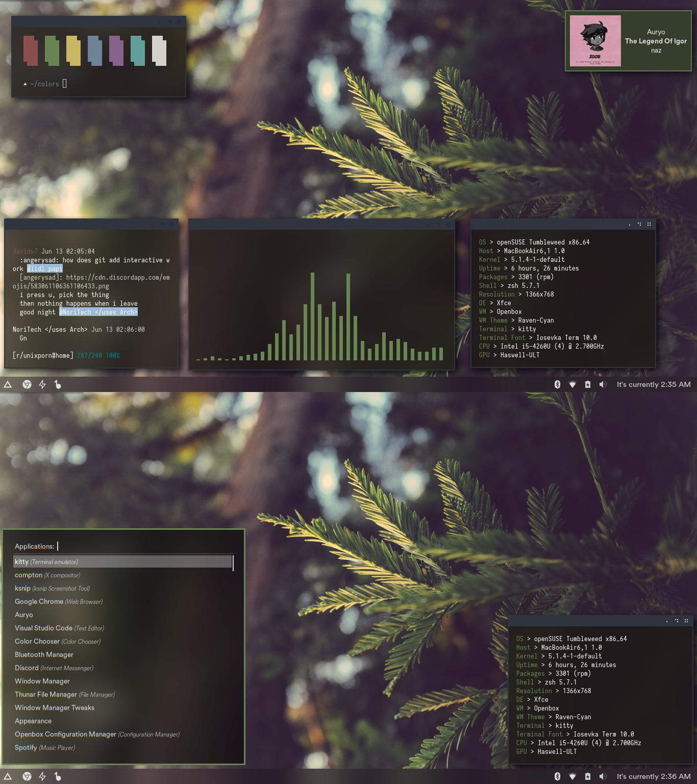Viewport: 697px width, 784px height.
Task: Click the triangle launcher icon on the taskbar
Action: (x=8, y=384)
